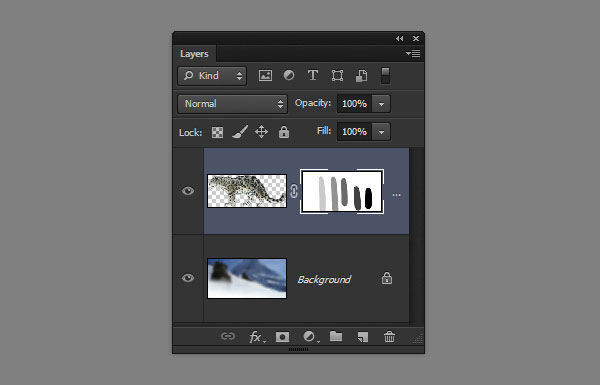Select the layer mask thumbnail
Screen dimensions: 600x385
342,191
